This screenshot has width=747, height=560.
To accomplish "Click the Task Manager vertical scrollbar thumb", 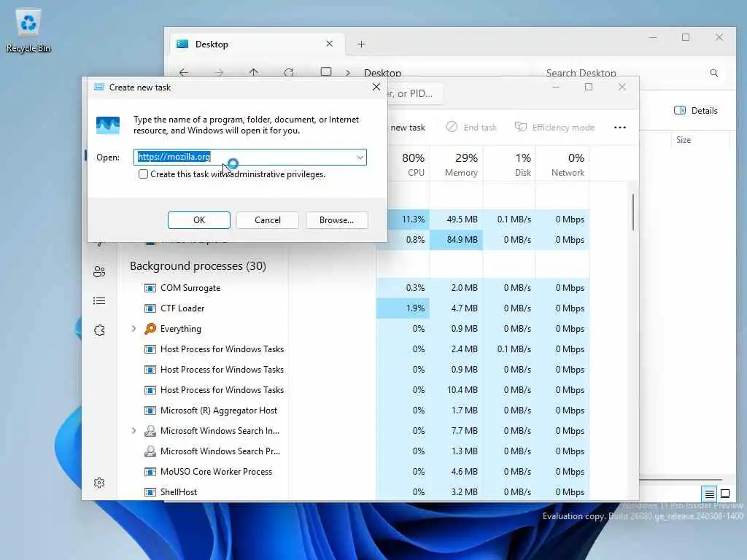I will [x=633, y=212].
